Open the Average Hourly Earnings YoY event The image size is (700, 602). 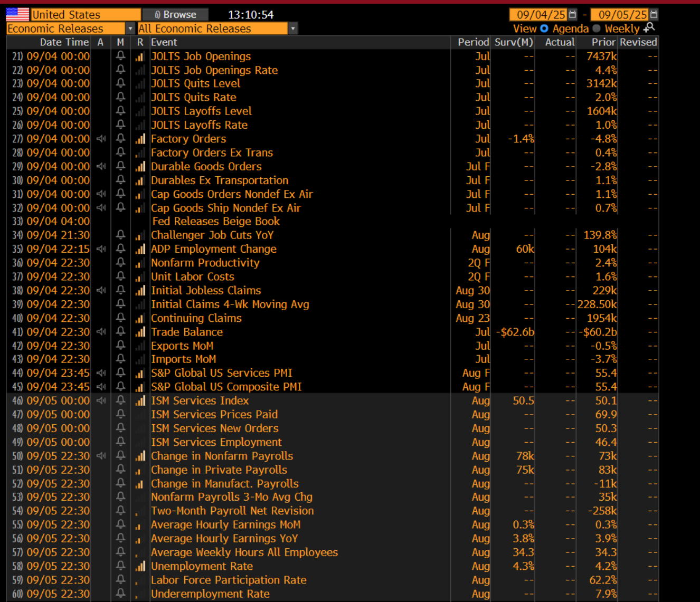pyautogui.click(x=224, y=538)
